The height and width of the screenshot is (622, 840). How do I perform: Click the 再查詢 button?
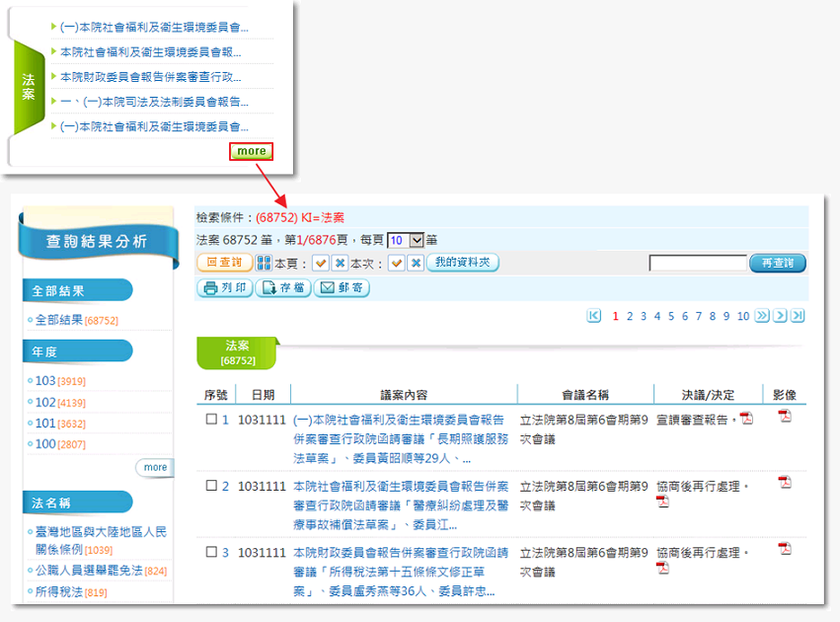point(778,264)
